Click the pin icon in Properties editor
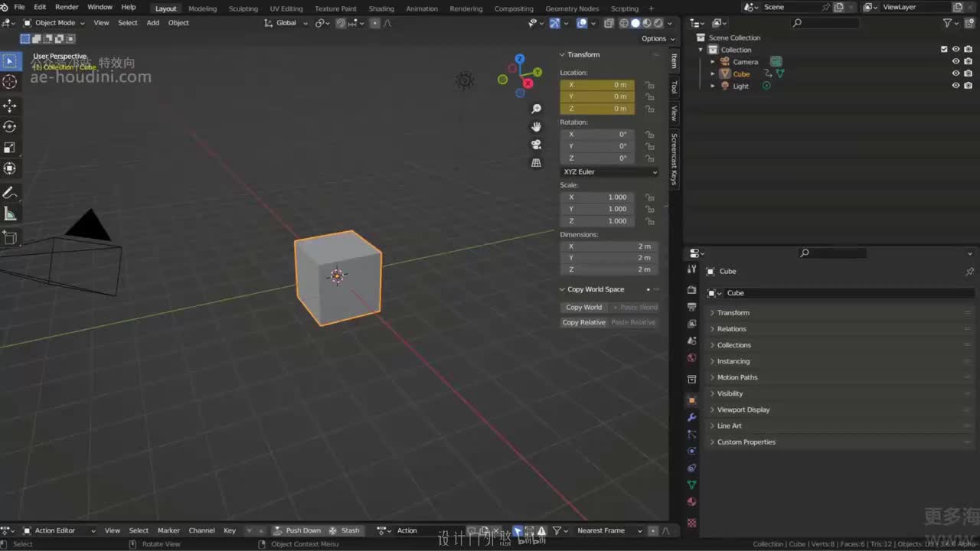Image resolution: width=980 pixels, height=551 pixels. (x=969, y=272)
